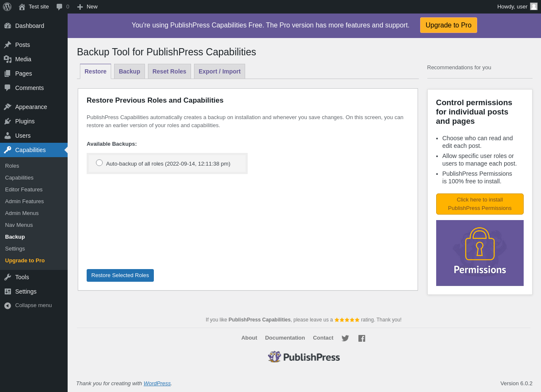Switch to the Export / Import tab
This screenshot has height=392, width=541.
pyautogui.click(x=219, y=71)
